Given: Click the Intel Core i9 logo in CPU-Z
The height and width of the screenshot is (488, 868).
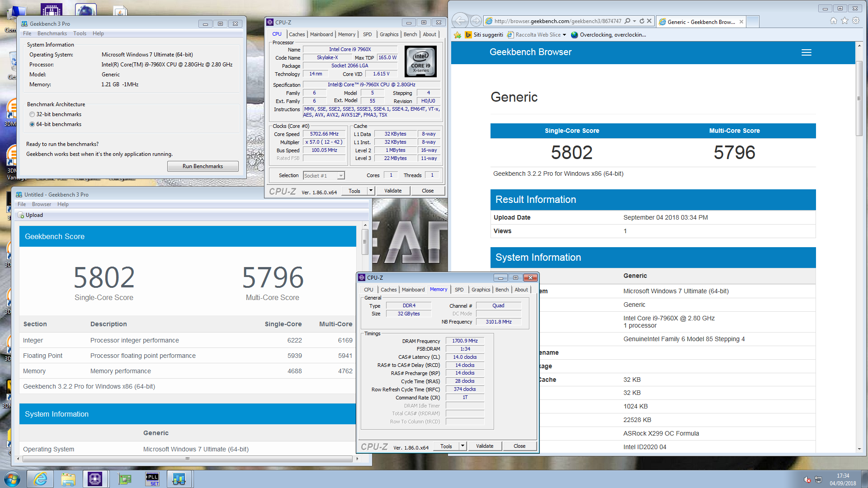Looking at the screenshot, I should coord(420,61).
